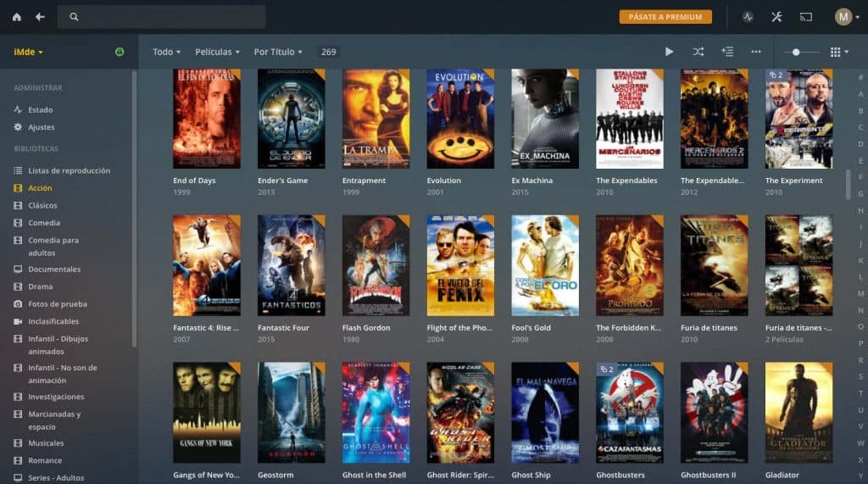Expand the Películas type dropdown

(217, 52)
